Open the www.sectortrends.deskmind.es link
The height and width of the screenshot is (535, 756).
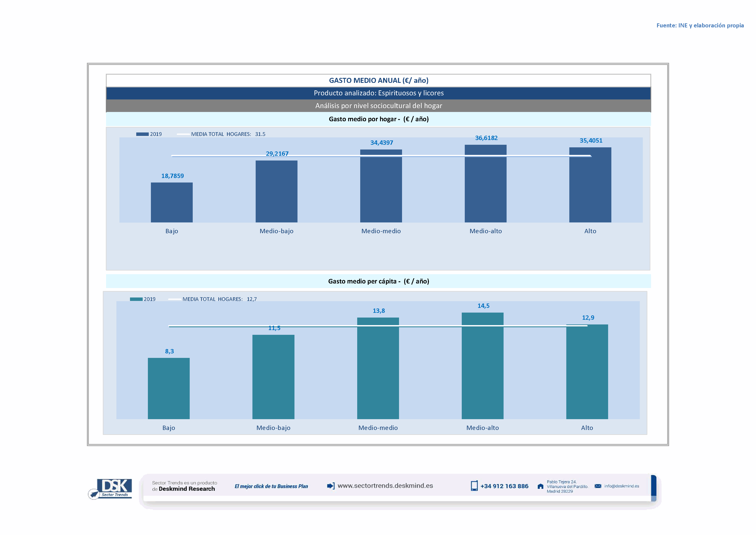tap(385, 486)
